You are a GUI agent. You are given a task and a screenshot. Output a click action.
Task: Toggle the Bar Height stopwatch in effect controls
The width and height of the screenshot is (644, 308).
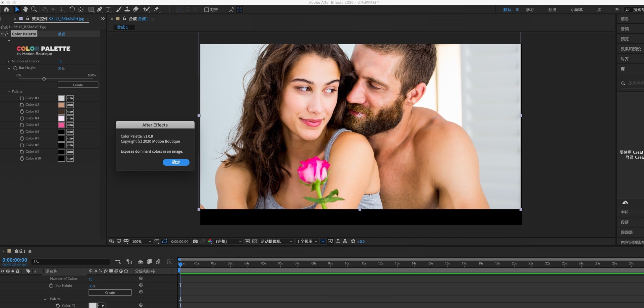point(15,68)
